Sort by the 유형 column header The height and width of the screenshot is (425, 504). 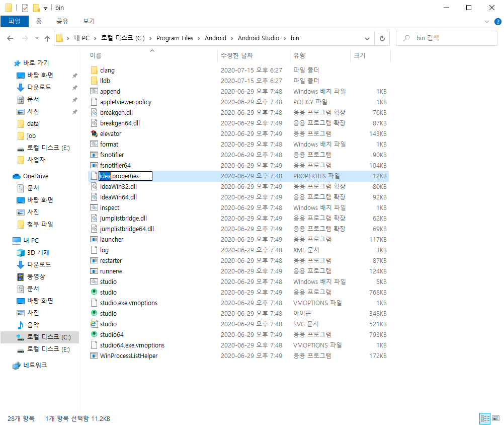(x=299, y=55)
